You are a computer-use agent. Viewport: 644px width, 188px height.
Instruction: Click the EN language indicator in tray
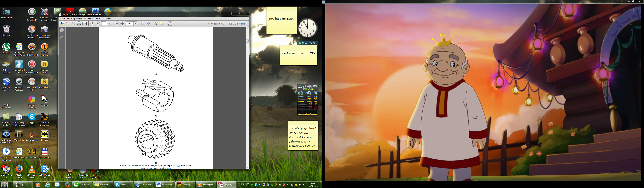243,184
